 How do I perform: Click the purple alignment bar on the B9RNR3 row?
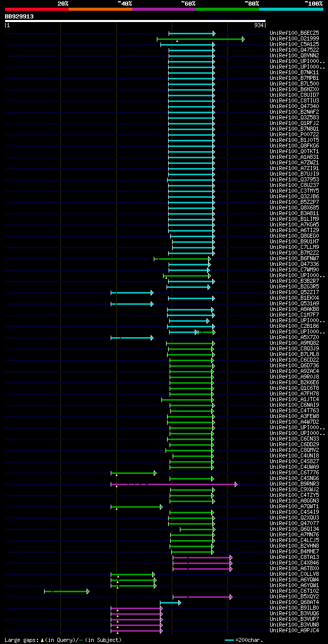[174, 484]
